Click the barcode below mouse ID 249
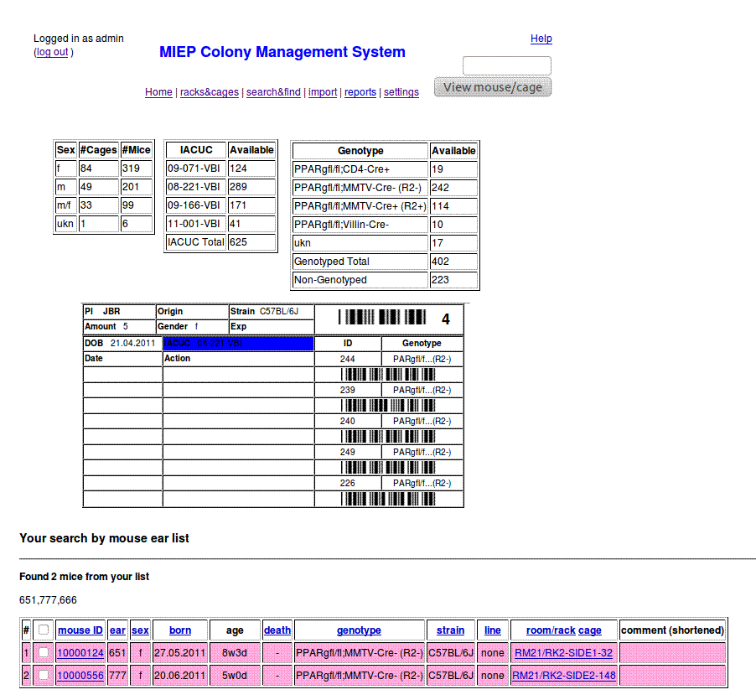Viewport: 756px width, 700px height. [388, 468]
